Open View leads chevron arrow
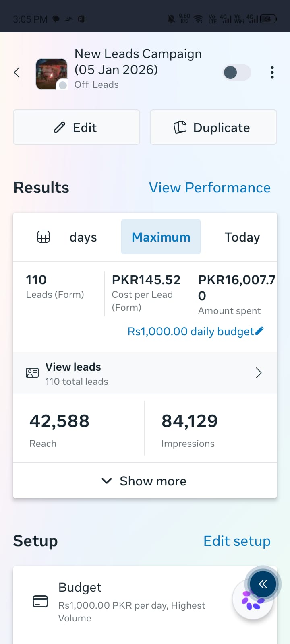Screen dimensions: 290x644 click(x=259, y=373)
